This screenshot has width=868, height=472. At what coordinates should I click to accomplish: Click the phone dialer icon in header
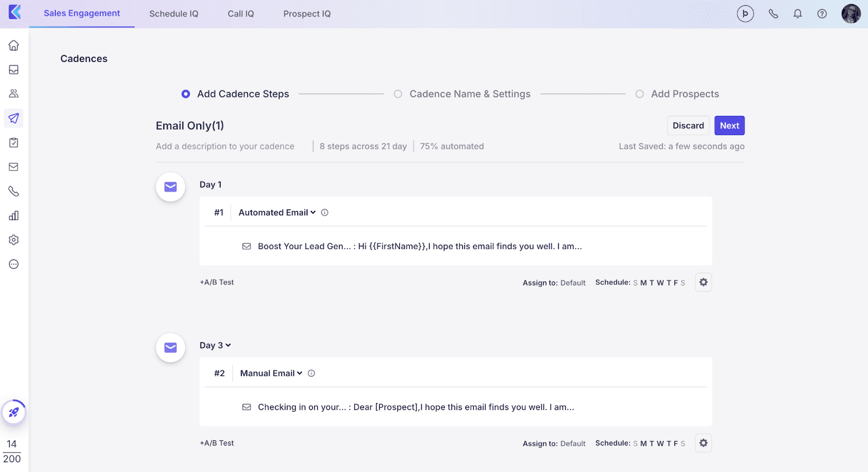773,14
